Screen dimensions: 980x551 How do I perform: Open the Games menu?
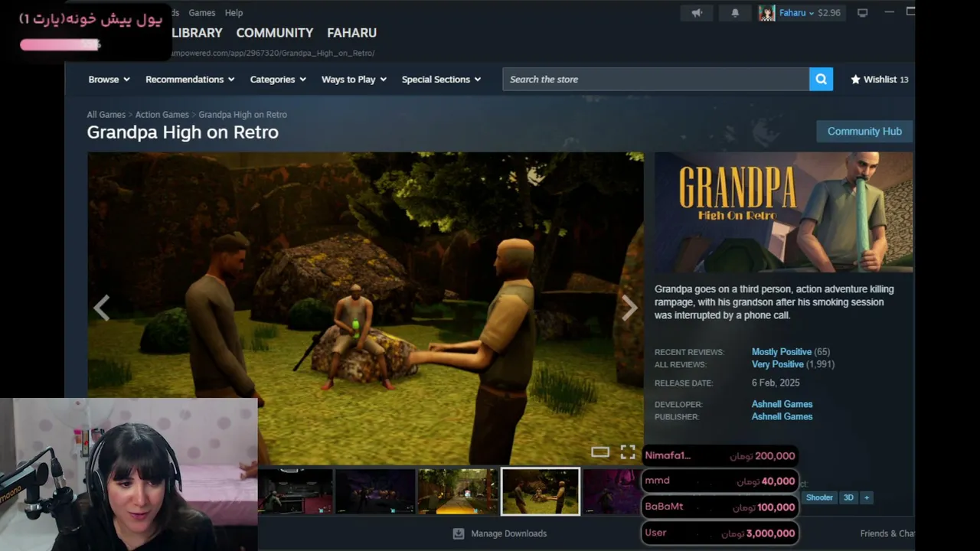202,12
